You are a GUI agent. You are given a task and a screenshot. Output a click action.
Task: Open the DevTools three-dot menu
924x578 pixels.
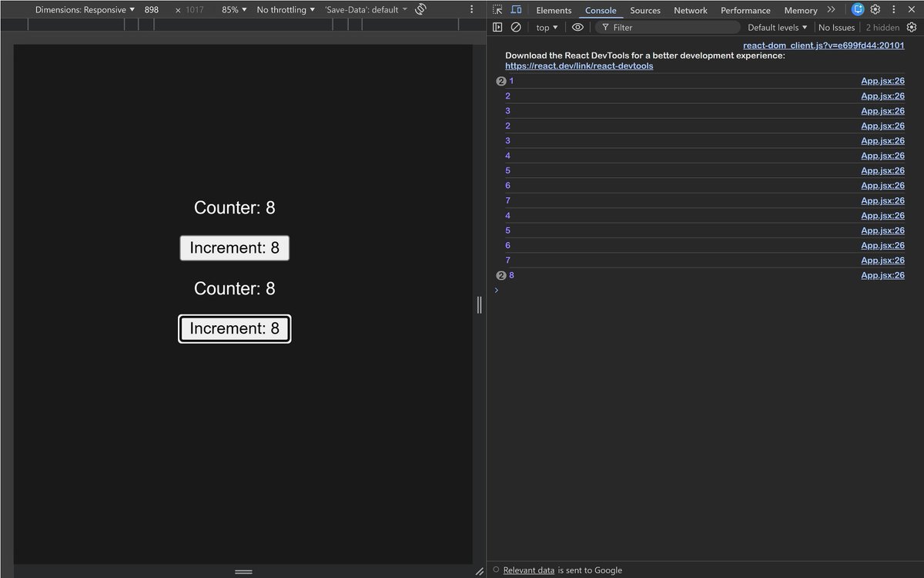click(892, 10)
